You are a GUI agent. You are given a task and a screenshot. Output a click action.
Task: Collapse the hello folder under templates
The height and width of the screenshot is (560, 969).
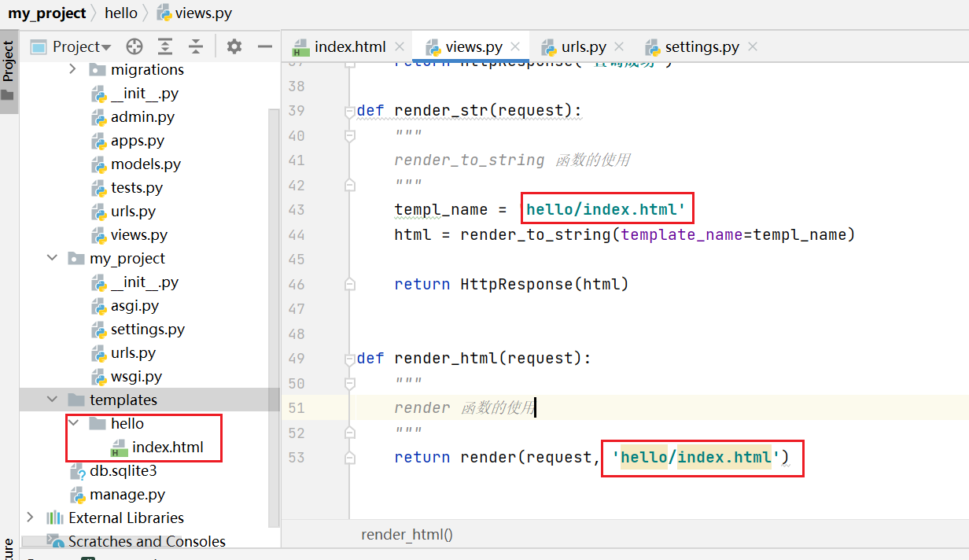click(73, 423)
